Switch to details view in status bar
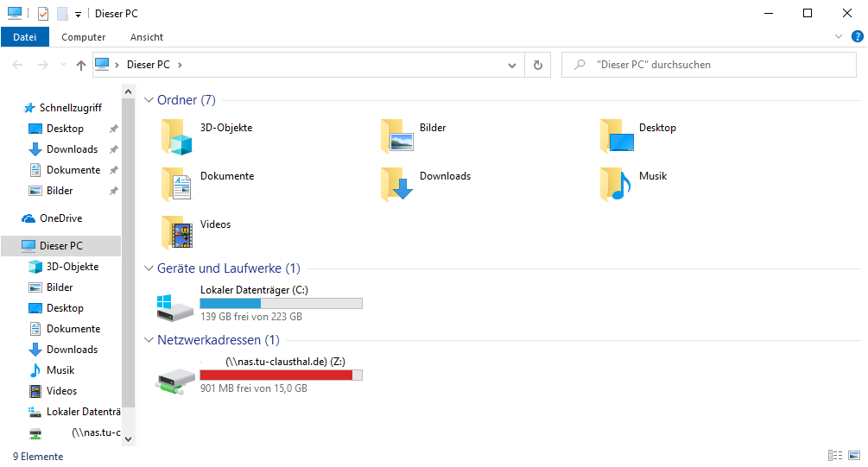 tap(835, 456)
